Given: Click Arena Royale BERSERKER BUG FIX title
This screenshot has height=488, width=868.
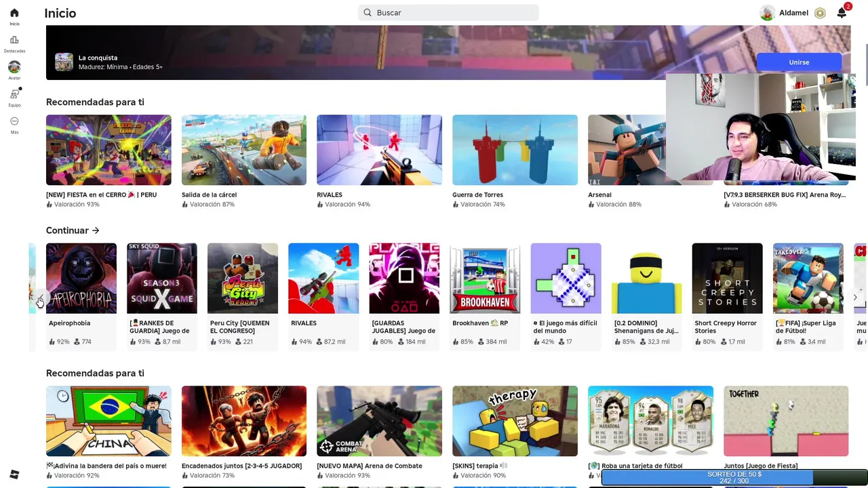Looking at the screenshot, I should pyautogui.click(x=785, y=195).
